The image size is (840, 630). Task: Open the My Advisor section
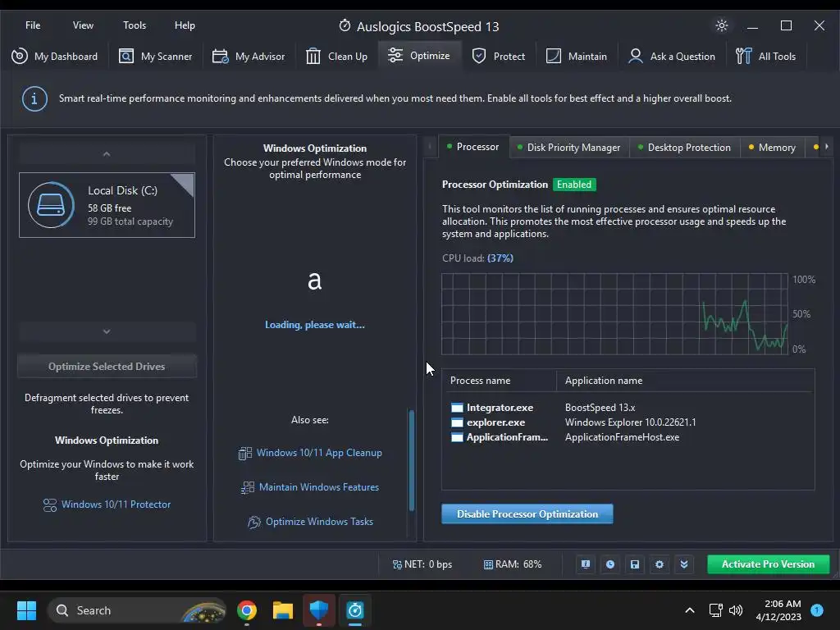(x=248, y=57)
